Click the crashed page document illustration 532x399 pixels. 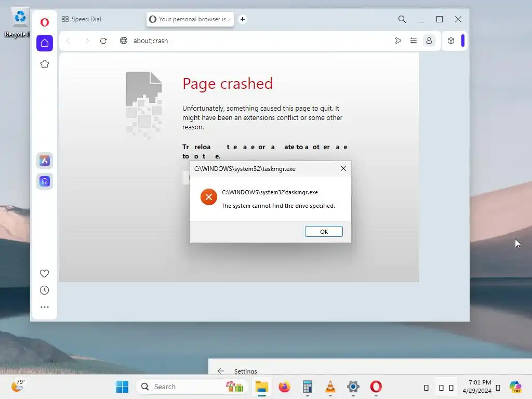144,104
